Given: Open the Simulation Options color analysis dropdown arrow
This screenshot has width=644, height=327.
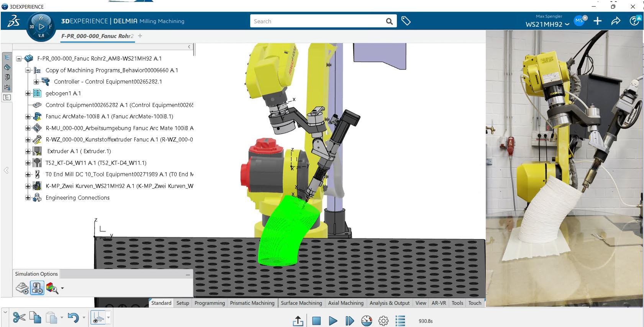Looking at the screenshot, I should click(x=62, y=288).
